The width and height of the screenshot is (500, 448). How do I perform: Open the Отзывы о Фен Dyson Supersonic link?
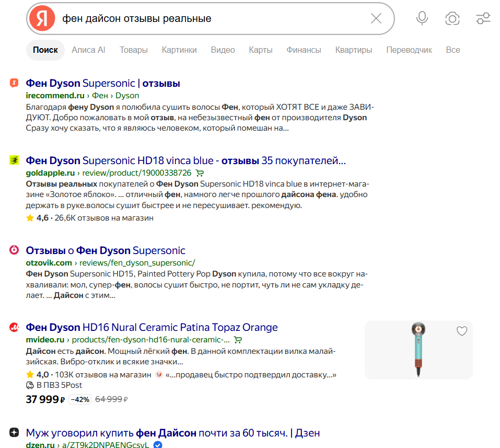[106, 250]
